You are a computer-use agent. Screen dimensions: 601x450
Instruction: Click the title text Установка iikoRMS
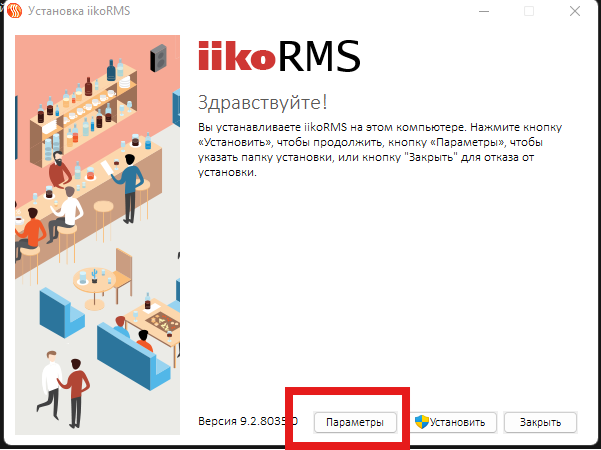pos(79,11)
